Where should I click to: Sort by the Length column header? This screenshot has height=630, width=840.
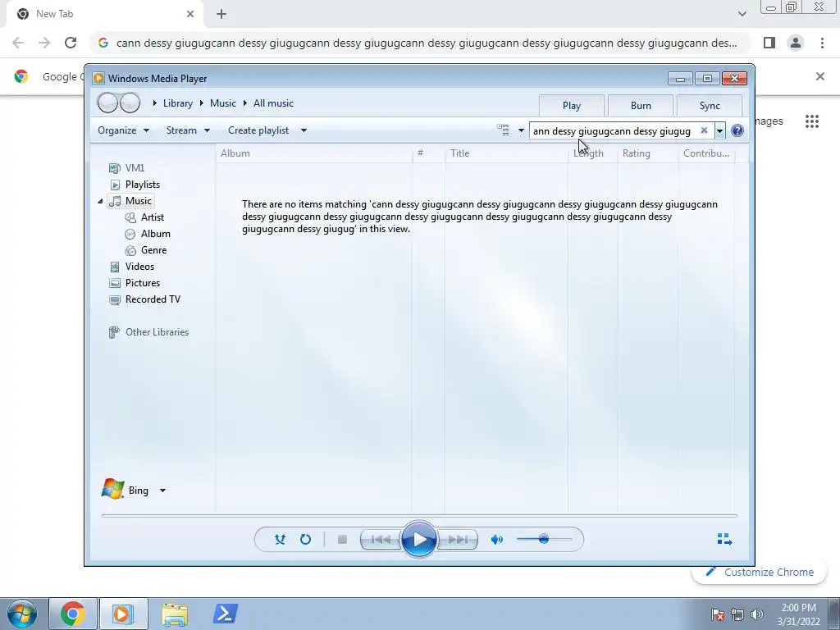point(592,153)
